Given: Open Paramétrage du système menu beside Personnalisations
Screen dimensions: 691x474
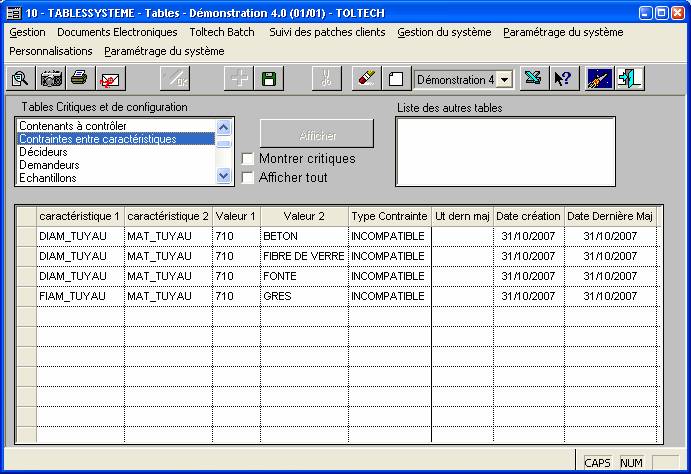Looking at the screenshot, I should click(x=164, y=51).
